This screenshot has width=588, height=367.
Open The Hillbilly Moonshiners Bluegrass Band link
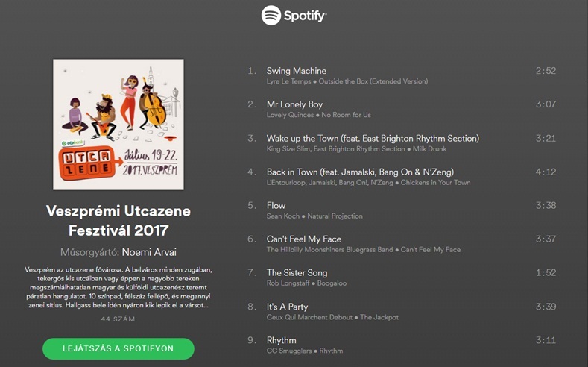click(x=329, y=250)
